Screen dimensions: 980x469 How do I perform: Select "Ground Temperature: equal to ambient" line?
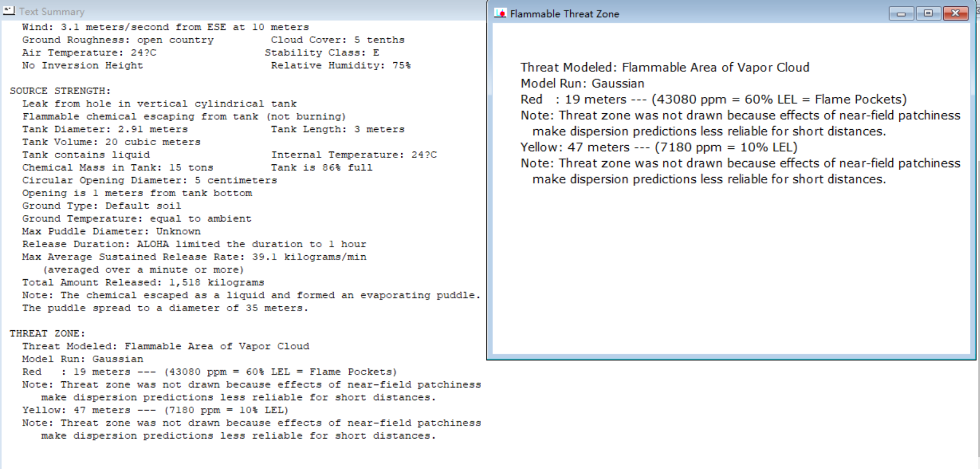137,219
